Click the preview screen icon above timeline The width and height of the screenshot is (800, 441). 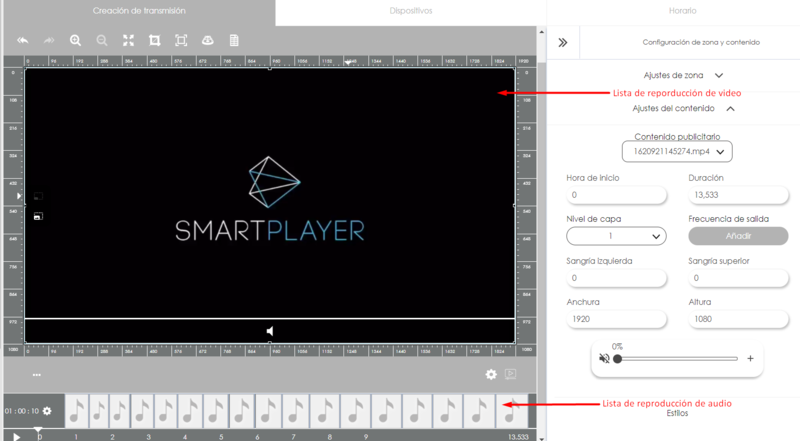(x=510, y=374)
